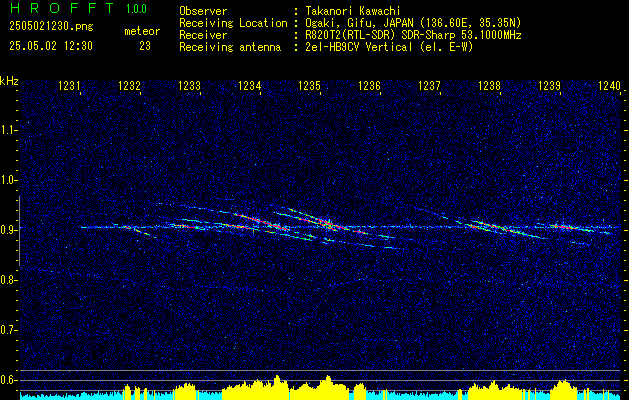The image size is (629, 400).
Task: Click the date stamp 25.05.02 12:30
Action: [x=51, y=46]
